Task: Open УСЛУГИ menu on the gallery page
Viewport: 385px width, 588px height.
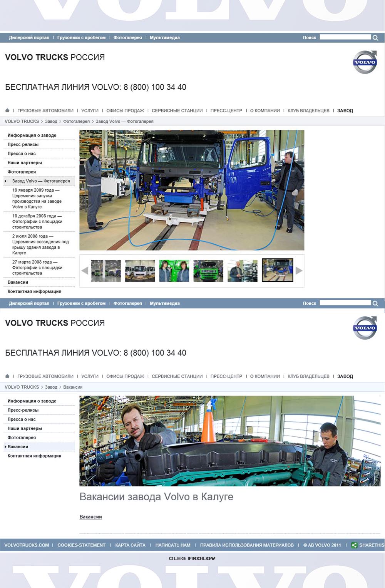Action: 90,110
